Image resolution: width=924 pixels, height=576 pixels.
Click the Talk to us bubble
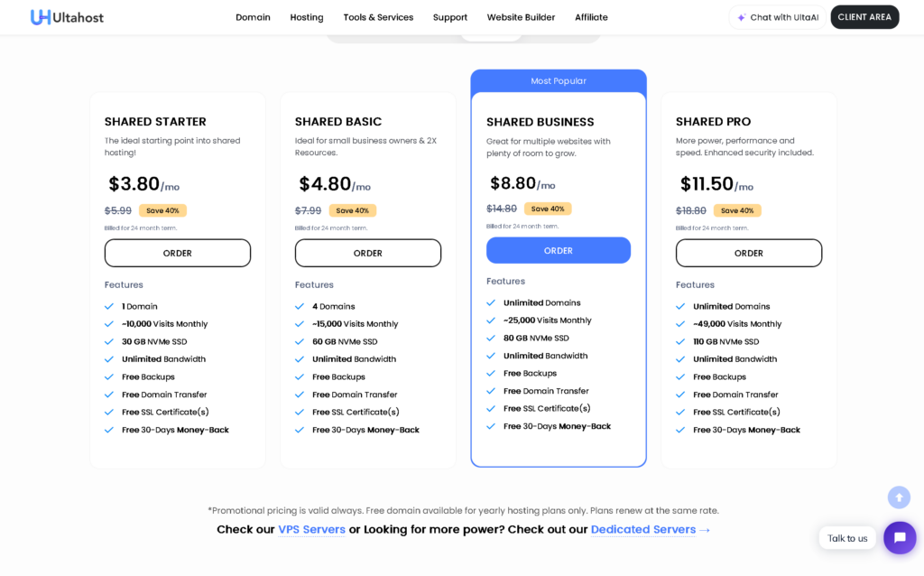click(846, 538)
